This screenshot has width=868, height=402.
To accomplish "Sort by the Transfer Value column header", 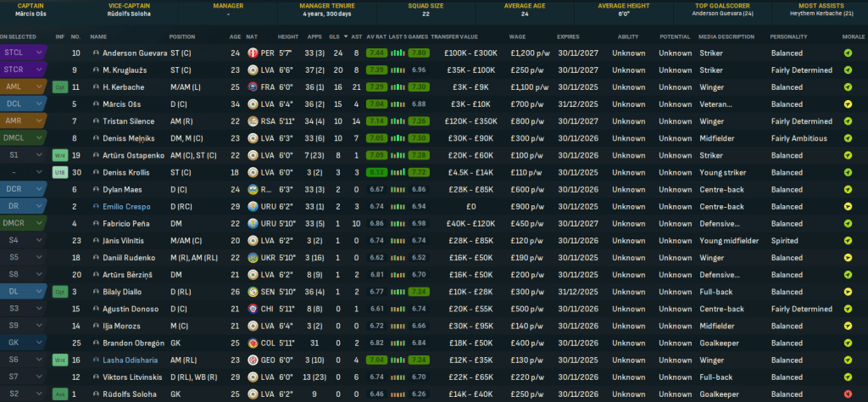I will point(454,37).
